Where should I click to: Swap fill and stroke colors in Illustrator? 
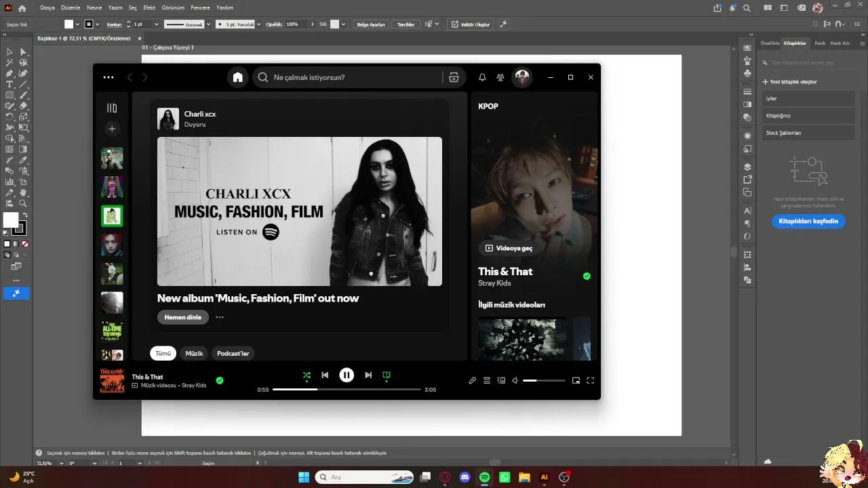[x=25, y=215]
